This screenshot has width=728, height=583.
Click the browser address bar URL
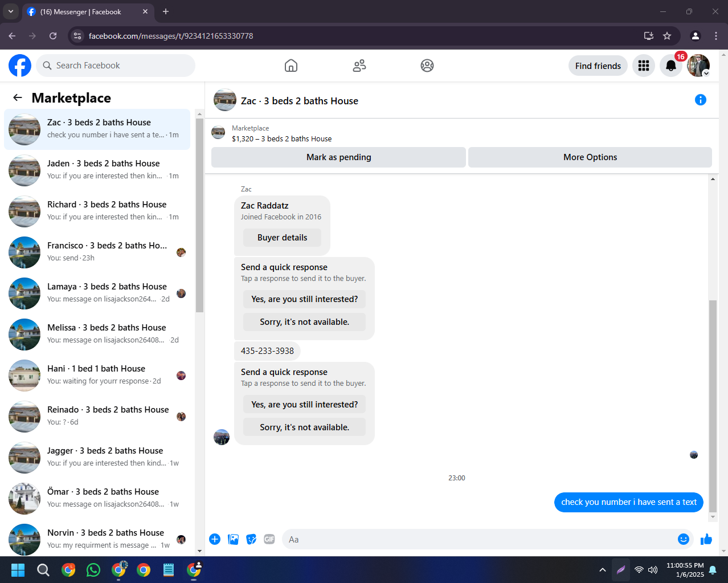171,36
